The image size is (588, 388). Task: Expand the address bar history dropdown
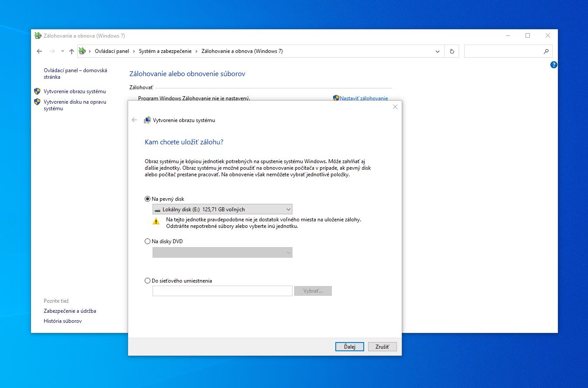(438, 51)
